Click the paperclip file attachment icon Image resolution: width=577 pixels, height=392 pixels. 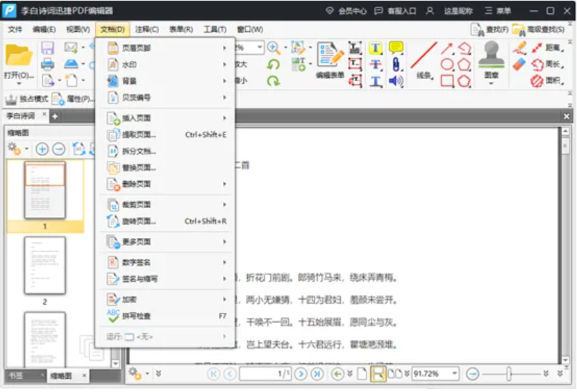click(x=396, y=65)
